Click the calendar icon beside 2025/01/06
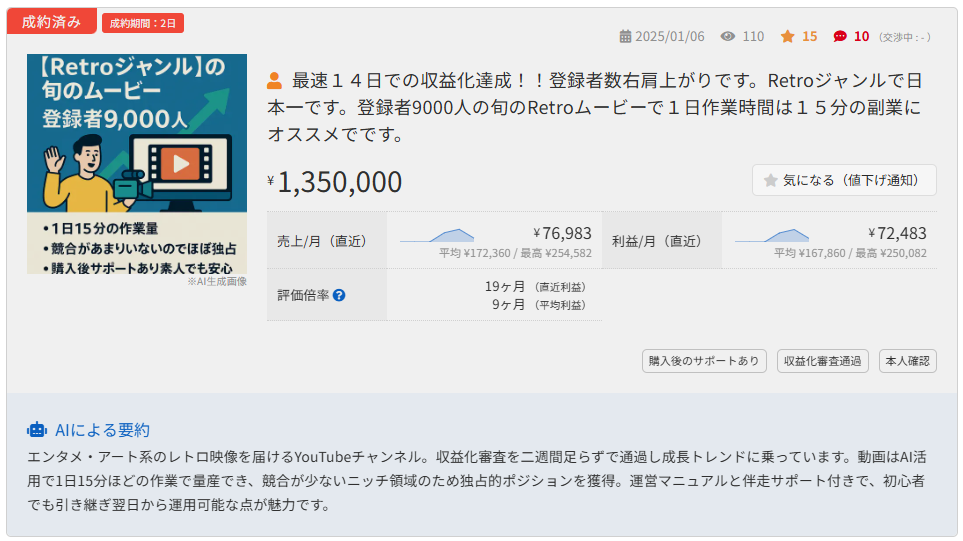 tap(626, 37)
